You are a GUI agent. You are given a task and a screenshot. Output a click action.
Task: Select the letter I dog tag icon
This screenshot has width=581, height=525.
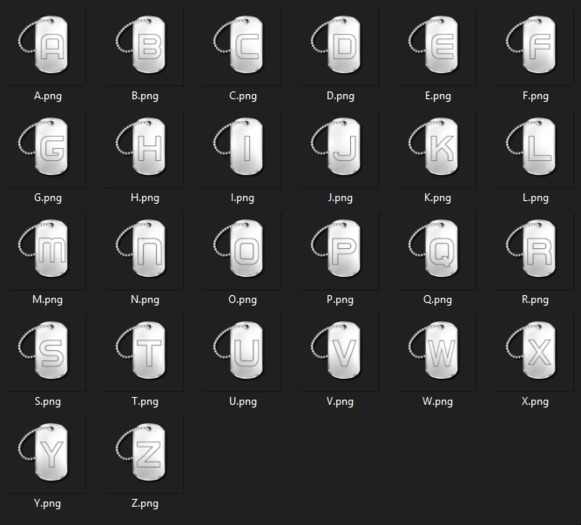pos(238,146)
